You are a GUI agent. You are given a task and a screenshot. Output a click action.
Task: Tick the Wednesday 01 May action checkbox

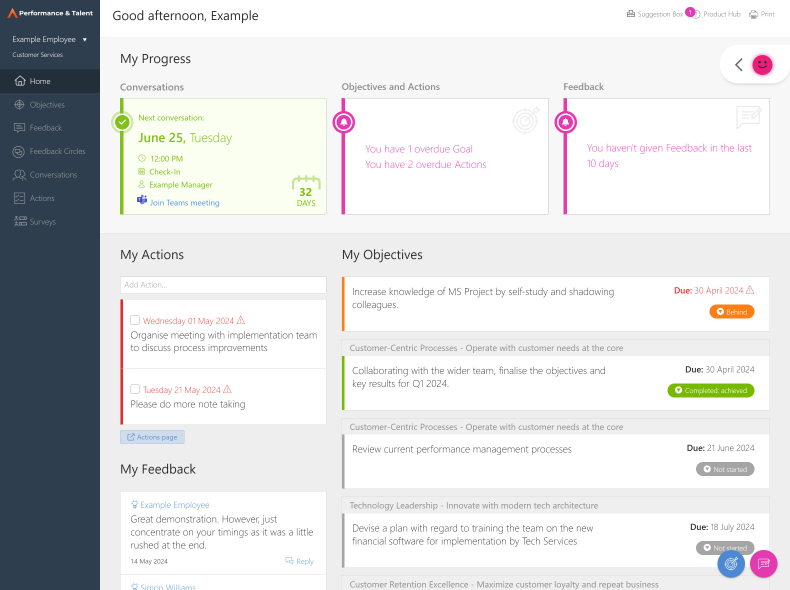[x=135, y=321]
